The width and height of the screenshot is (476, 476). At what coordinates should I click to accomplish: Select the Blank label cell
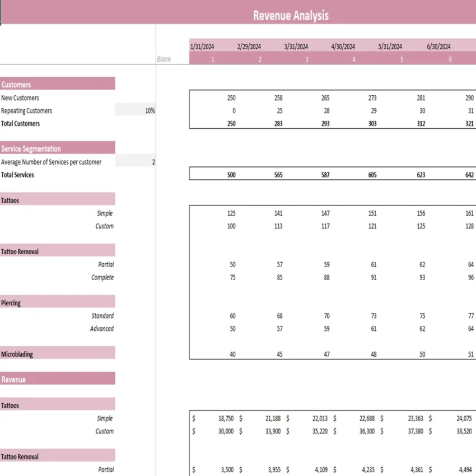(165, 59)
